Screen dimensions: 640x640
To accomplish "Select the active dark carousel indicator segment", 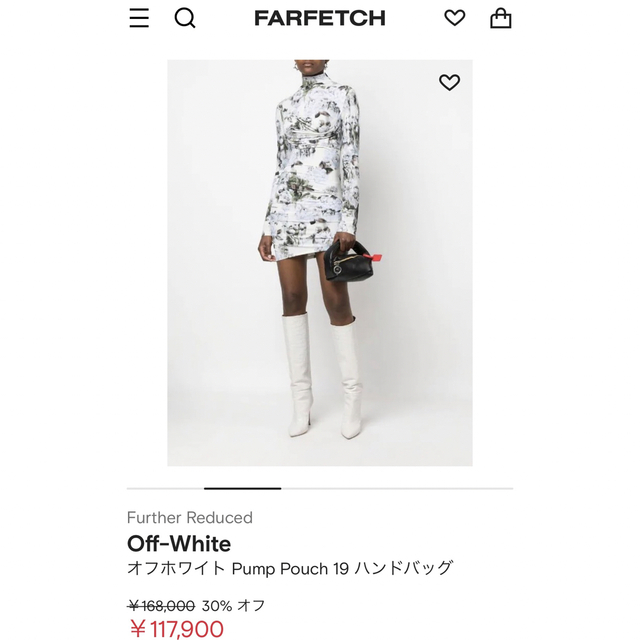I will (242, 488).
